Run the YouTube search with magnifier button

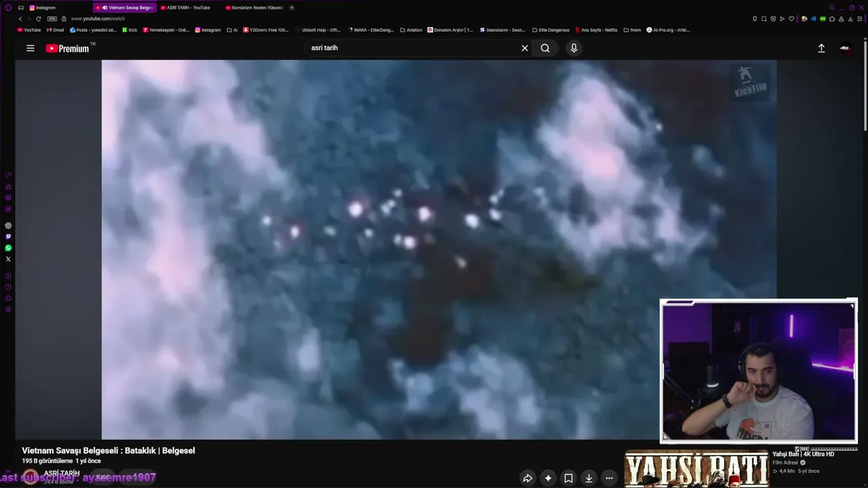coord(545,48)
